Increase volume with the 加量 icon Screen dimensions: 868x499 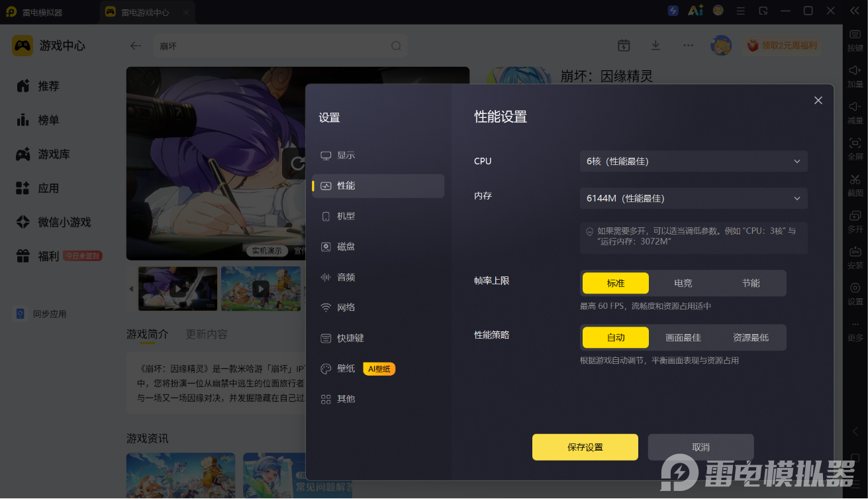(x=855, y=70)
